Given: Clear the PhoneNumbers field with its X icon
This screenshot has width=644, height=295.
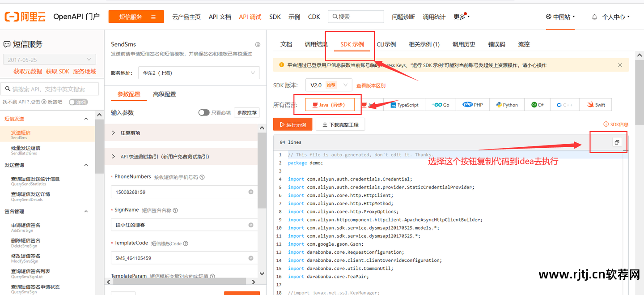Looking at the screenshot, I should [x=251, y=192].
